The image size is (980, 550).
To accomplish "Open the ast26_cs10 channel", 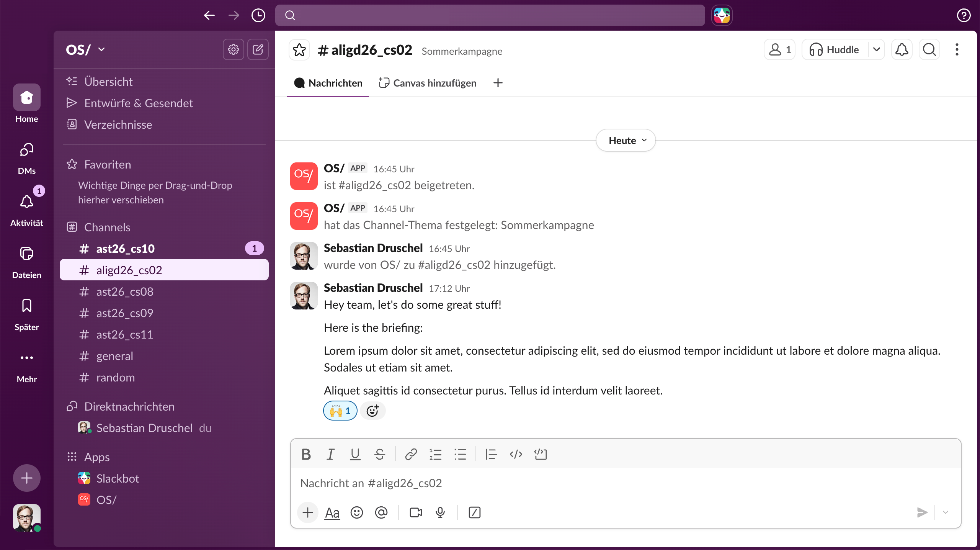I will coord(126,249).
